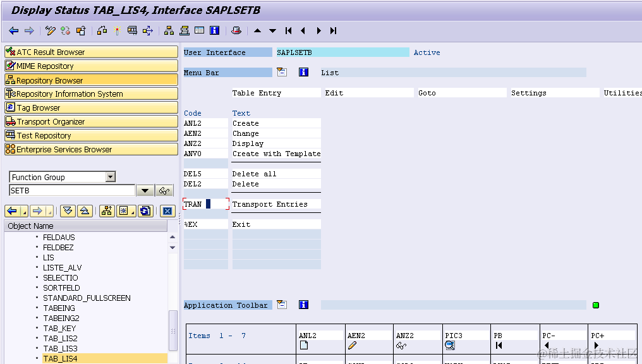Select the TAB_LIS4 tree item
642x364 pixels.
pyautogui.click(x=60, y=359)
